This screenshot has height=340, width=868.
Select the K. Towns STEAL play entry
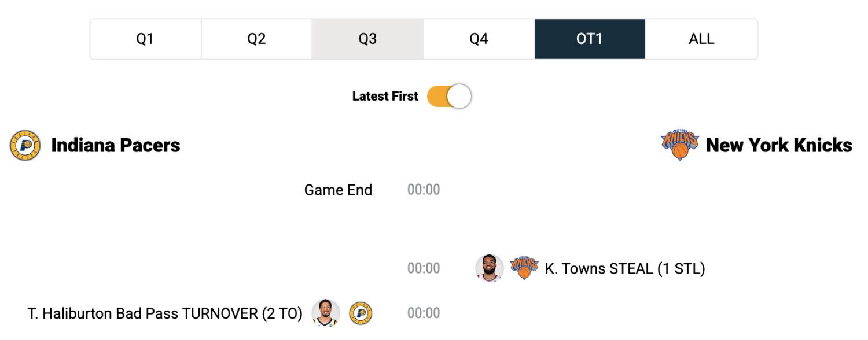[x=625, y=269]
